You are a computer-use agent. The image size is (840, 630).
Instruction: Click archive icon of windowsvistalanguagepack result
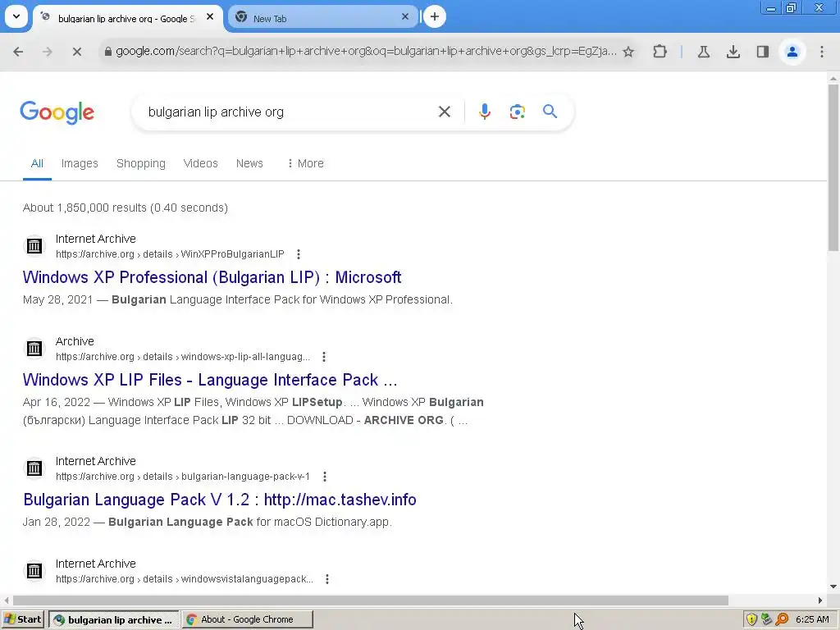34,571
